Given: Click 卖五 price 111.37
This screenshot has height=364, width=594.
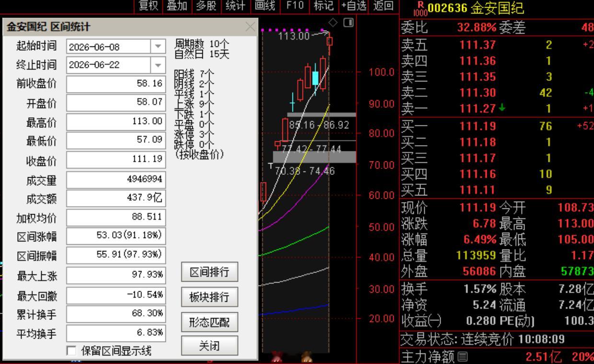Looking at the screenshot, I should [478, 45].
